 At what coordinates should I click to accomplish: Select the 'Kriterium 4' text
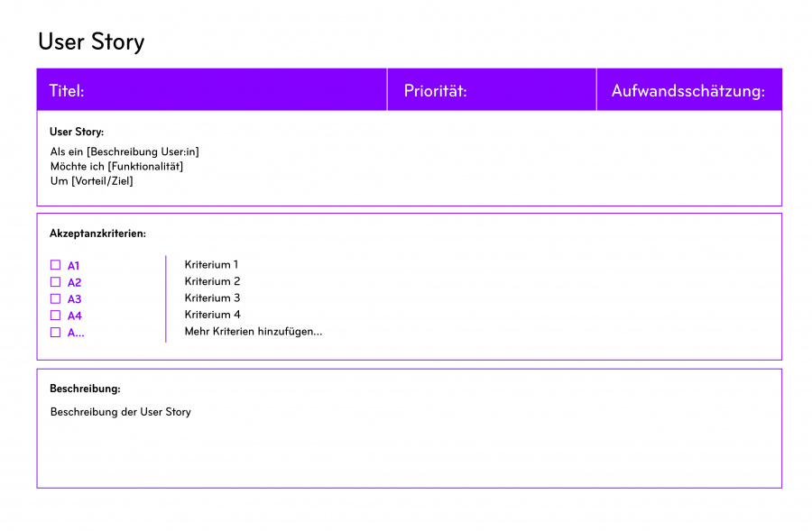212,315
